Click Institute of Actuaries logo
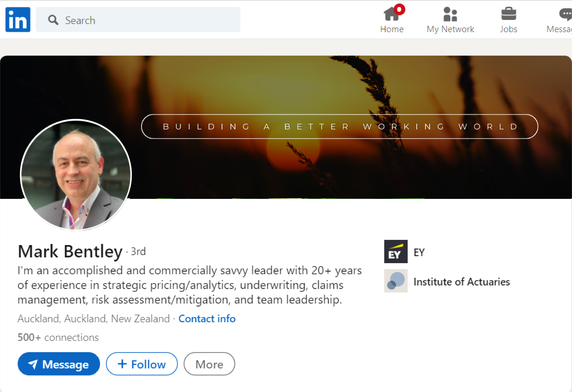 pyautogui.click(x=395, y=281)
